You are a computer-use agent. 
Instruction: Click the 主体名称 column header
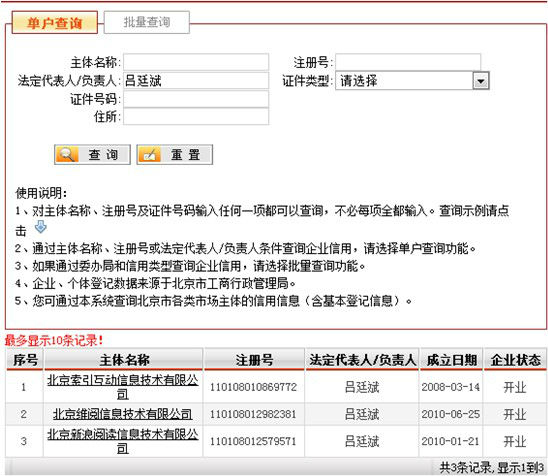(x=124, y=360)
